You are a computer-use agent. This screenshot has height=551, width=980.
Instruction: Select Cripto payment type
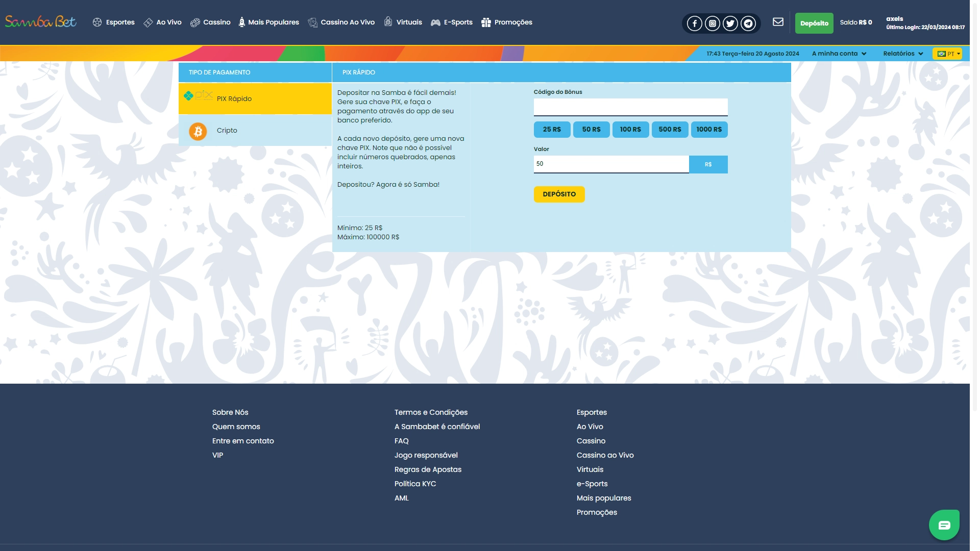(255, 131)
